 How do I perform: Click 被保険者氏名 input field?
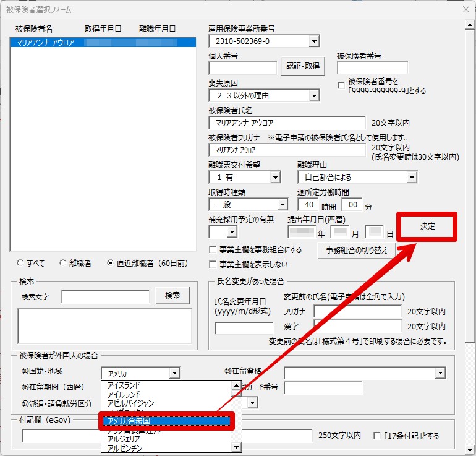pos(287,123)
